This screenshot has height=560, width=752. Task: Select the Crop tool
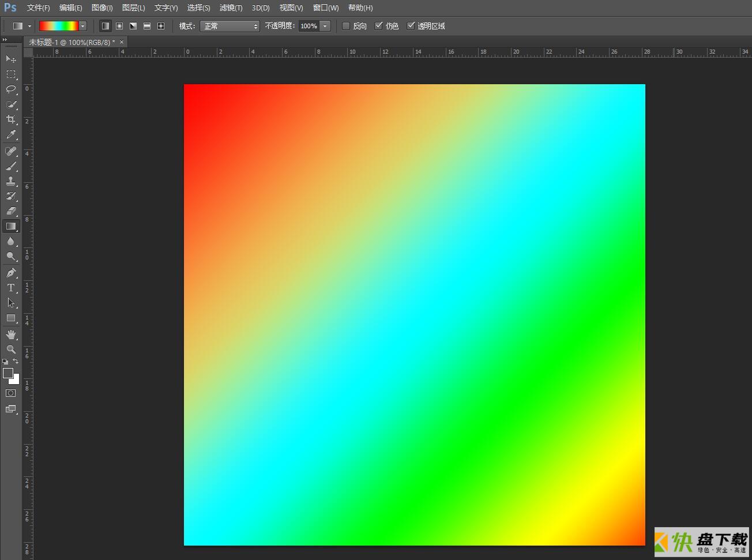point(11,119)
